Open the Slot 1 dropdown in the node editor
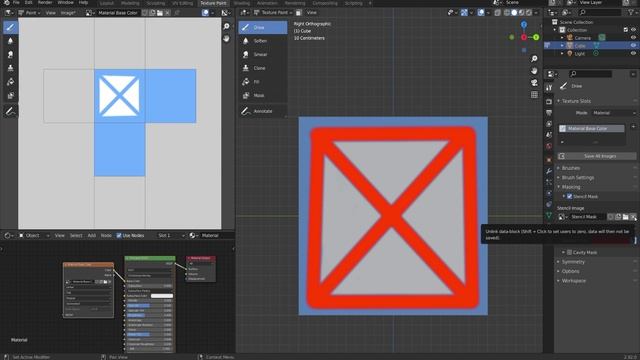 pos(171,236)
